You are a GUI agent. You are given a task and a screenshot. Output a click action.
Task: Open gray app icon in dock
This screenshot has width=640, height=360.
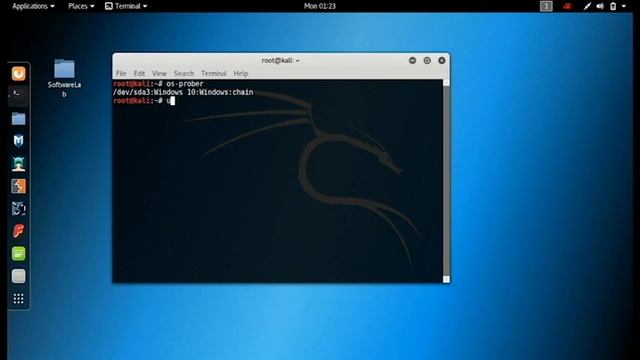tap(18, 276)
